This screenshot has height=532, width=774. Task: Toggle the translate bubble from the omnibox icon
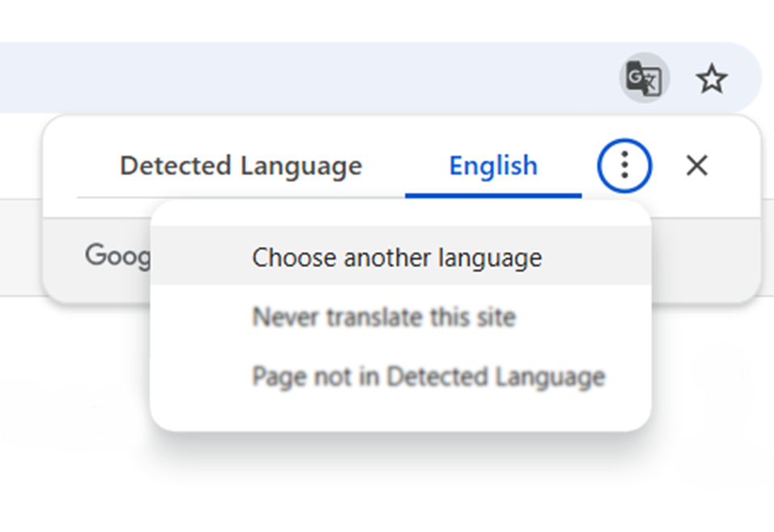pos(644,78)
